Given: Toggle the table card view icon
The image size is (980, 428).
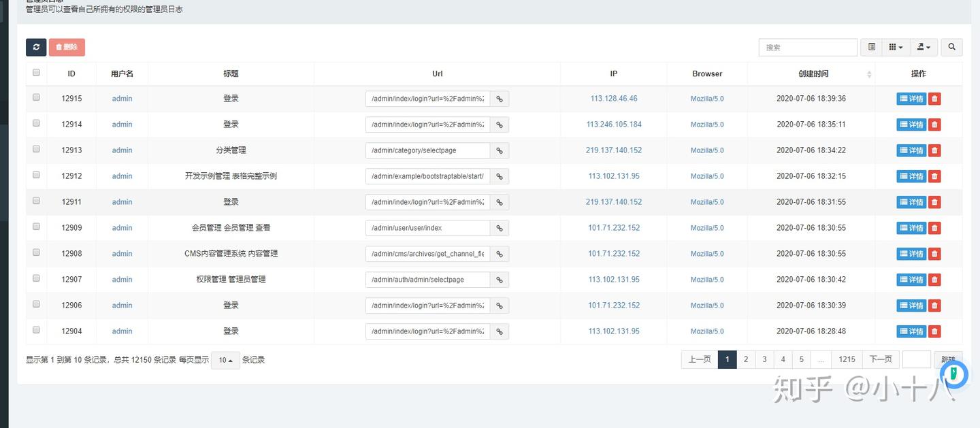Looking at the screenshot, I should (x=871, y=47).
